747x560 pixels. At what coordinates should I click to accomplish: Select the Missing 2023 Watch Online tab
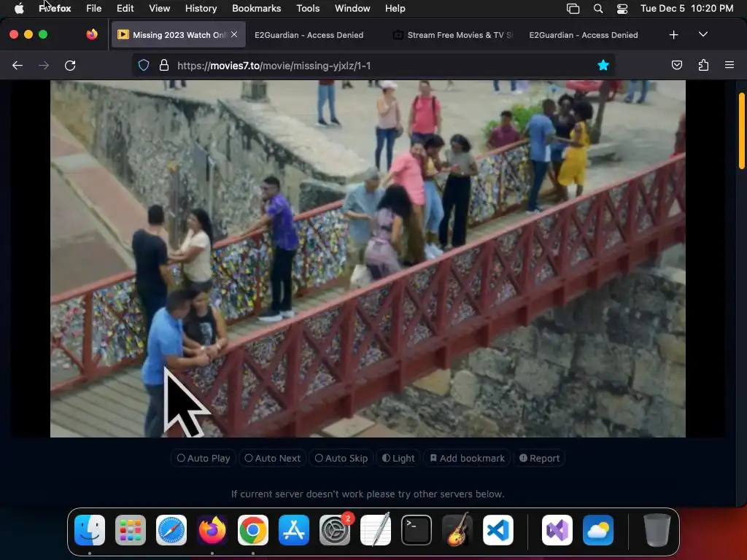[179, 35]
